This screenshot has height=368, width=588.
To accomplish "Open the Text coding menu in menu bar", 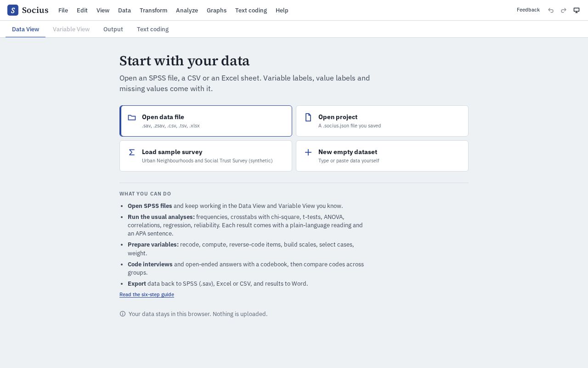I will pyautogui.click(x=251, y=10).
